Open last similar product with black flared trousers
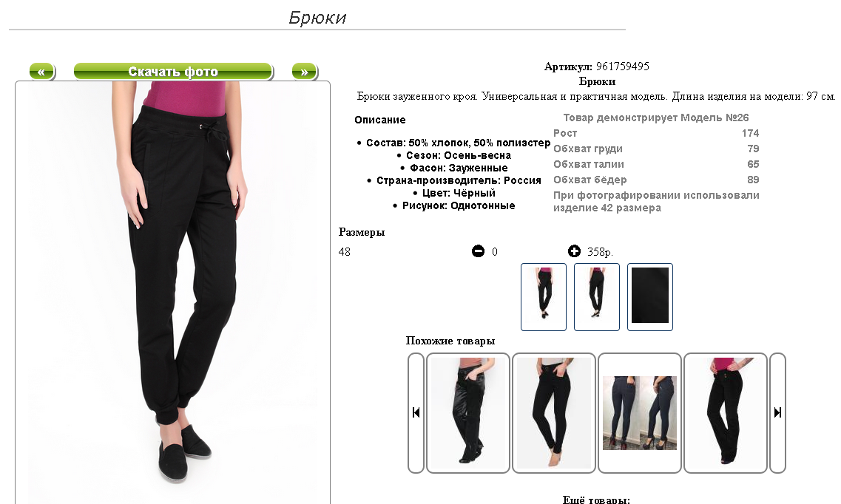 point(725,412)
